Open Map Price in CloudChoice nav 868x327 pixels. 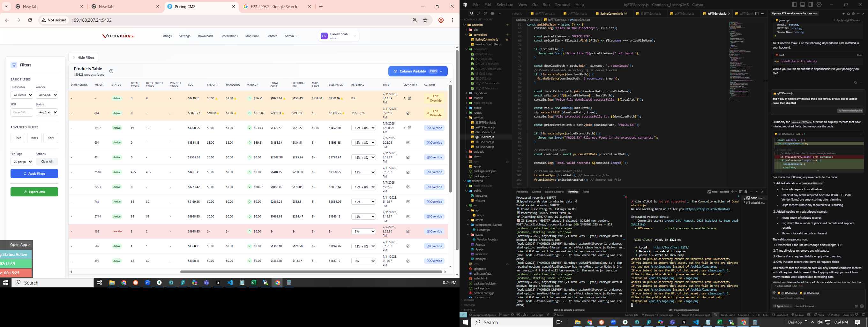pos(252,36)
